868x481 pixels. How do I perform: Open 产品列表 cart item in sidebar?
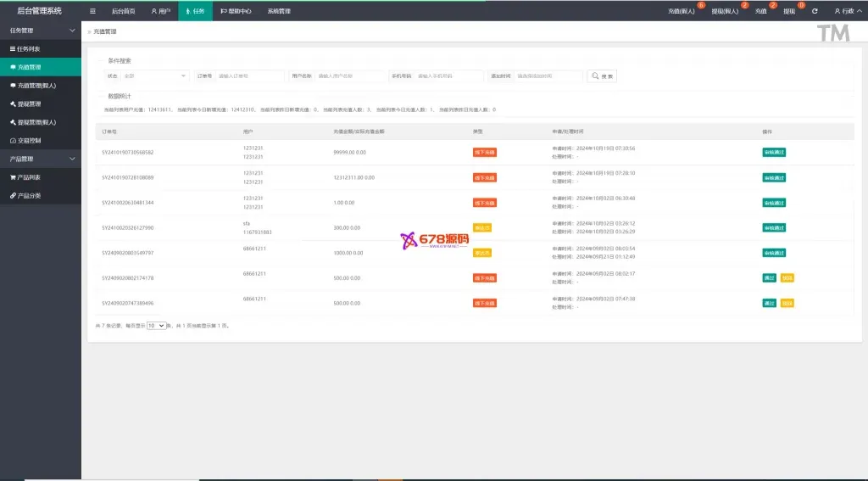tap(29, 177)
